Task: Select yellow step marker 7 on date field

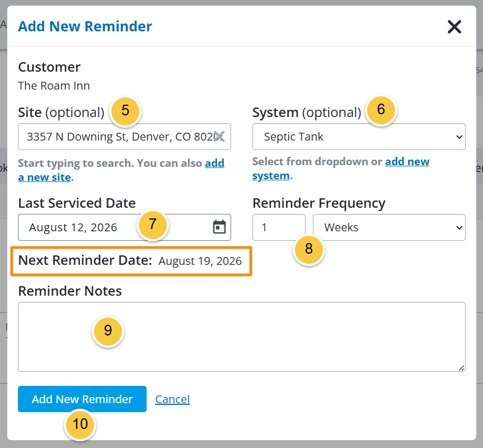Action: (x=152, y=224)
